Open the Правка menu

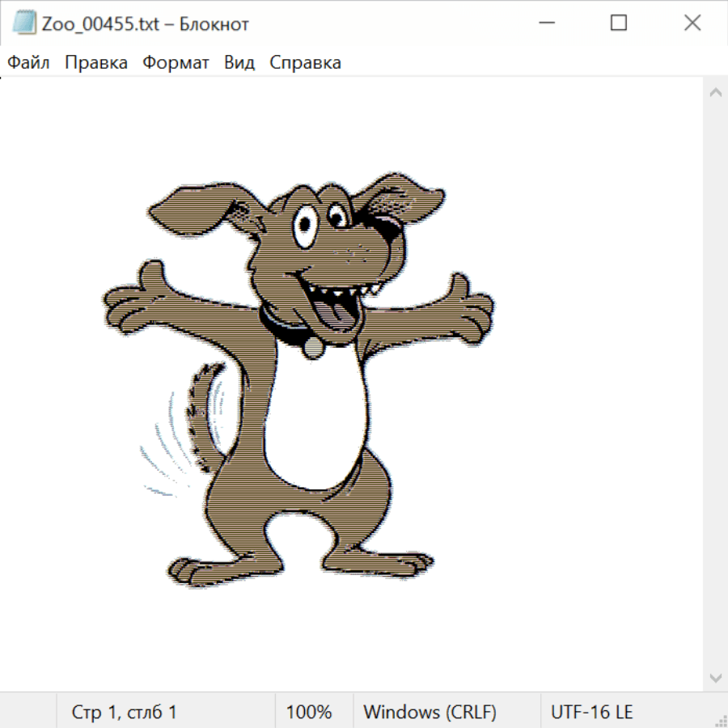[96, 62]
